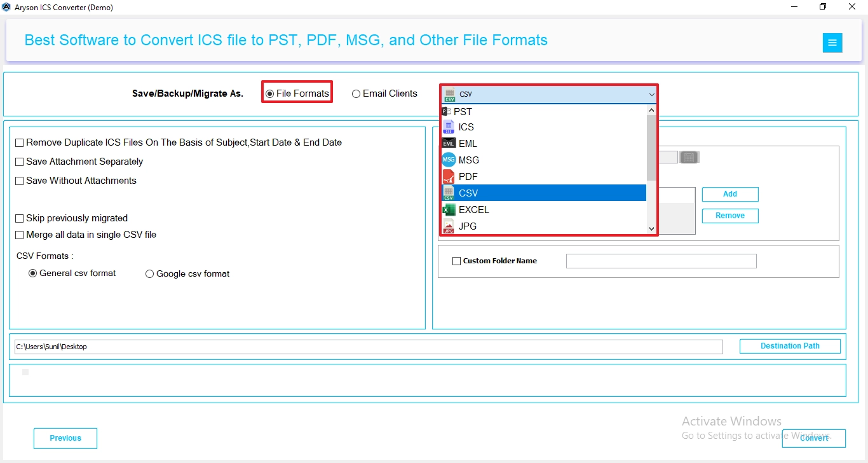
Task: Enable Save Attachment Separately checkbox
Action: [20, 162]
